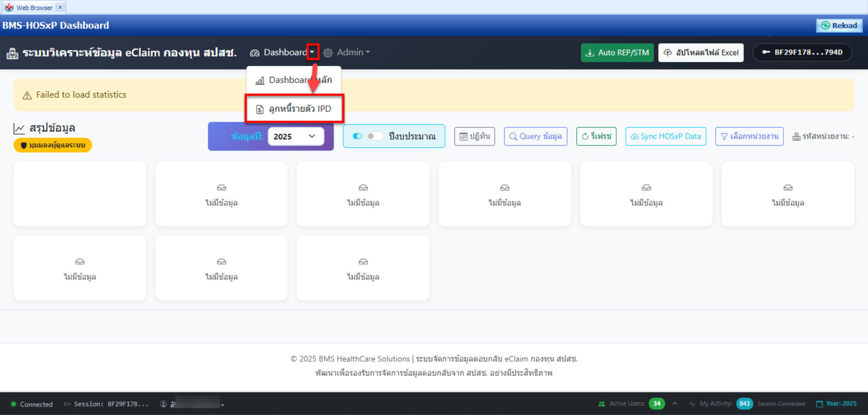The width and height of the screenshot is (868, 415).
Task: Click the user avatar icon in status bar
Action: pyautogui.click(x=164, y=404)
